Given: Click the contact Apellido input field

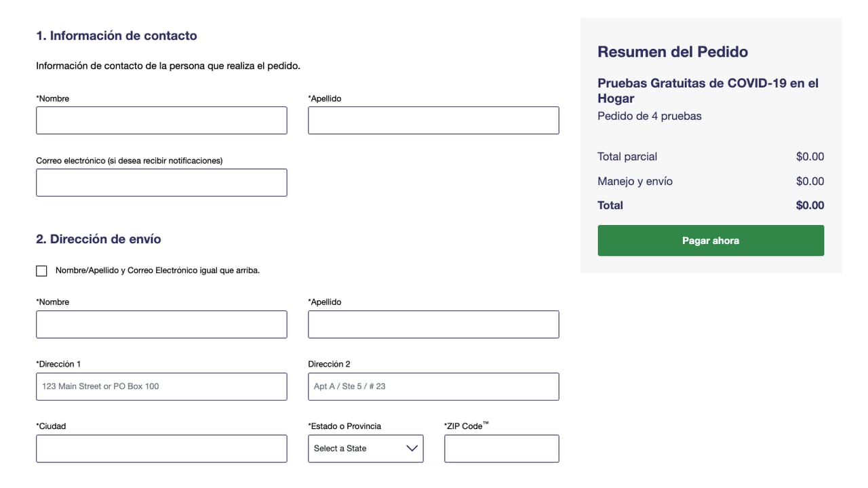Looking at the screenshot, I should [x=433, y=120].
